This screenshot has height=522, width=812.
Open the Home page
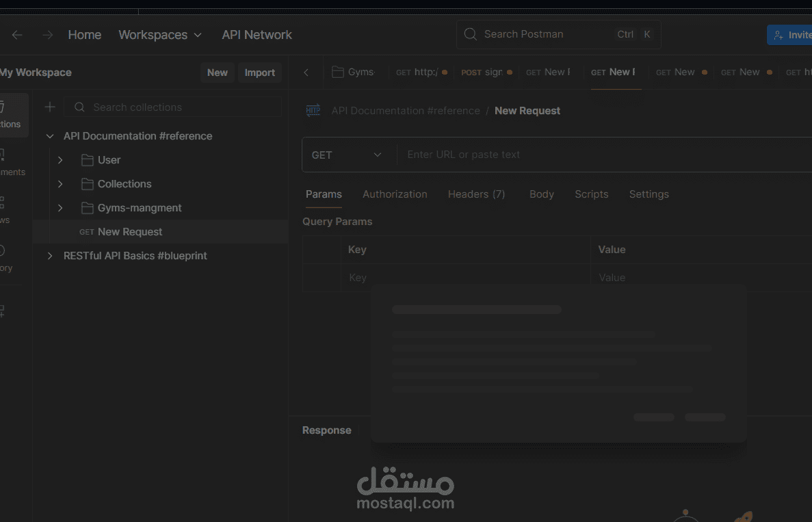pos(84,35)
